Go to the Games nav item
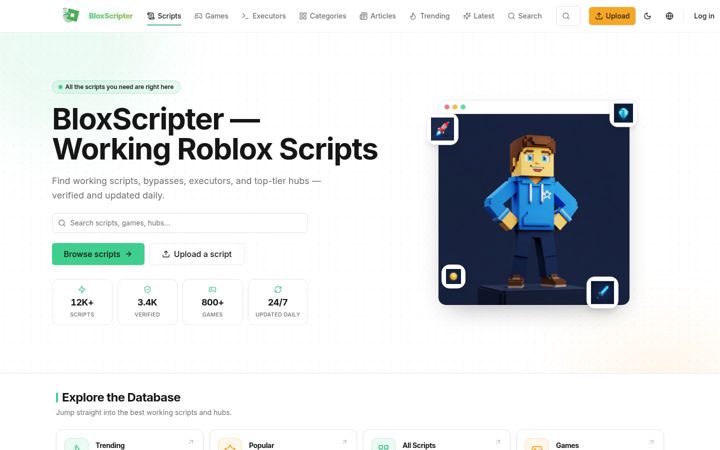The image size is (720, 450). tap(211, 16)
